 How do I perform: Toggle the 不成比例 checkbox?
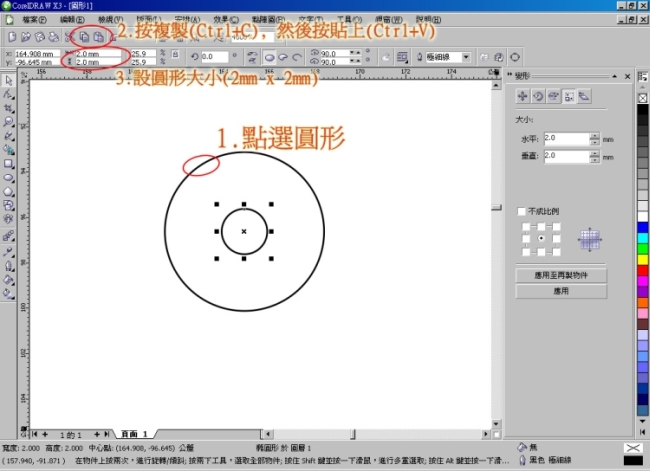coord(521,211)
